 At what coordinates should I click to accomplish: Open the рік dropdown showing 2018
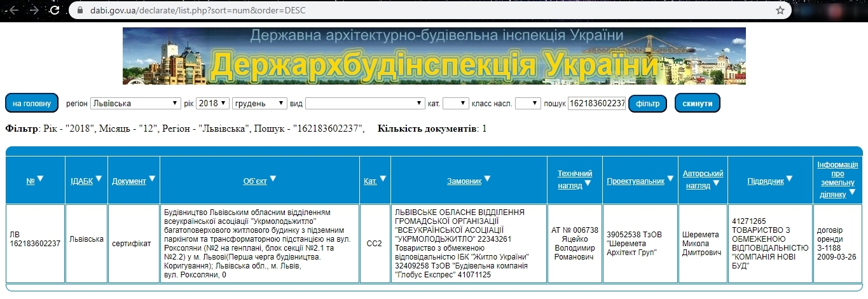pos(212,103)
